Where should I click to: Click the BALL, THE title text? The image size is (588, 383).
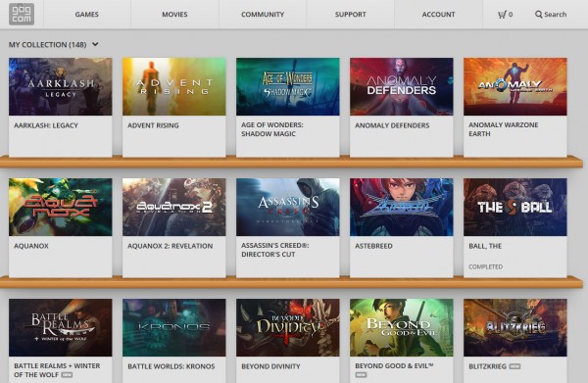click(x=485, y=246)
